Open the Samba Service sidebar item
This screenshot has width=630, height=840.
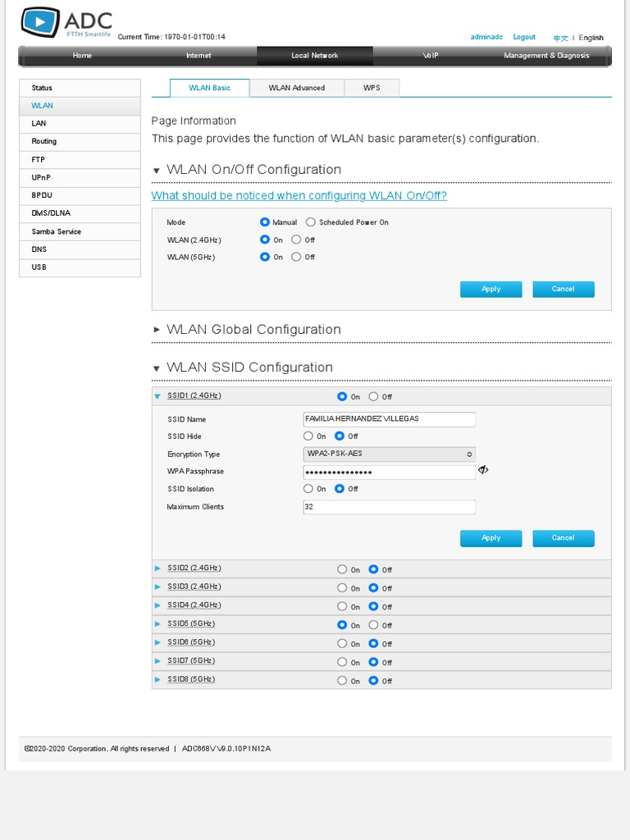[57, 231]
